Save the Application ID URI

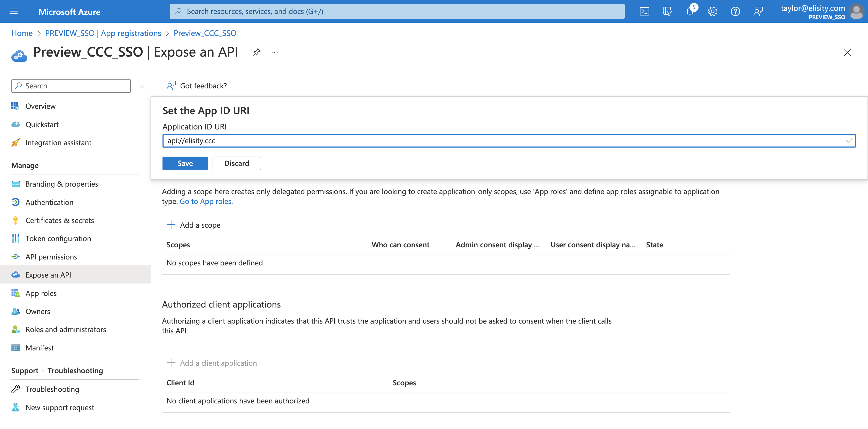185,163
